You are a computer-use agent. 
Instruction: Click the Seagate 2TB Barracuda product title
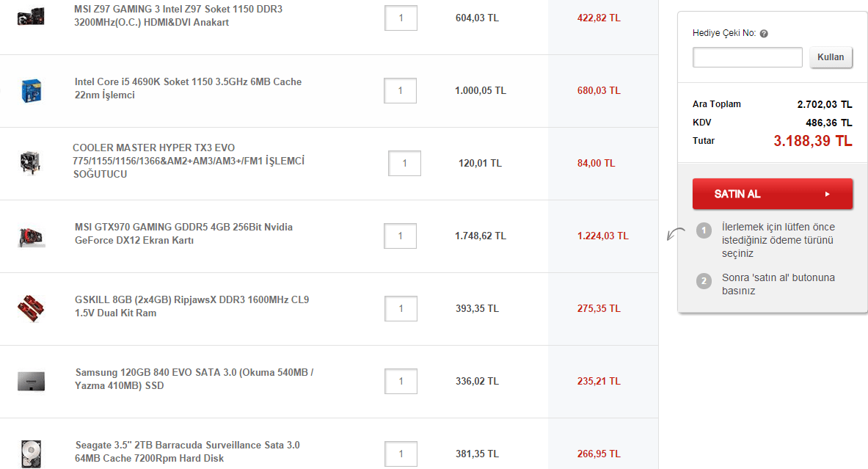coord(187,451)
